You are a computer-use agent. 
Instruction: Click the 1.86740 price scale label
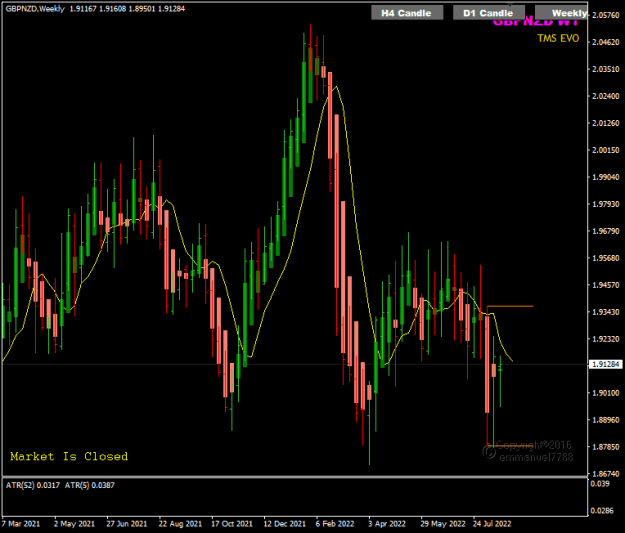pyautogui.click(x=606, y=474)
